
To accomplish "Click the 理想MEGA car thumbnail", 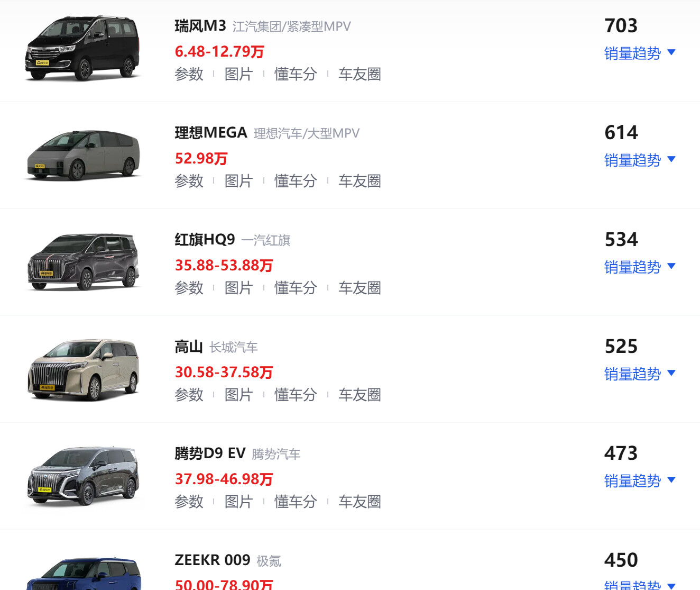I will point(83,155).
